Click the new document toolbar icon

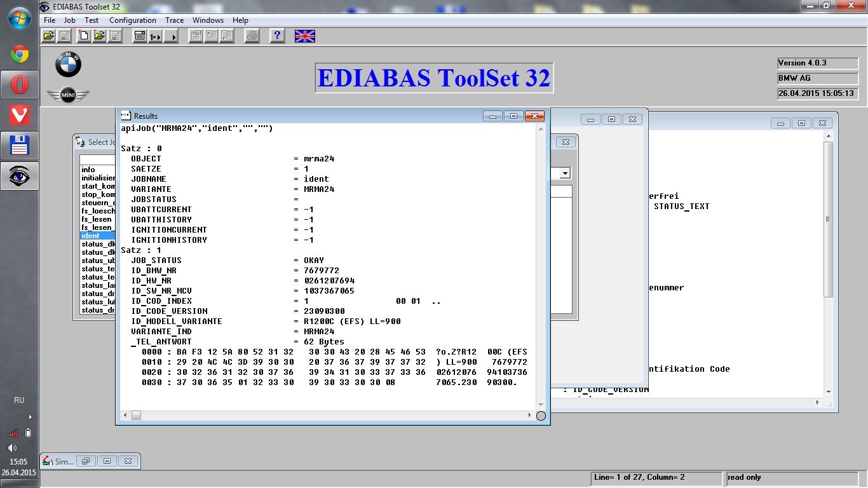click(84, 36)
